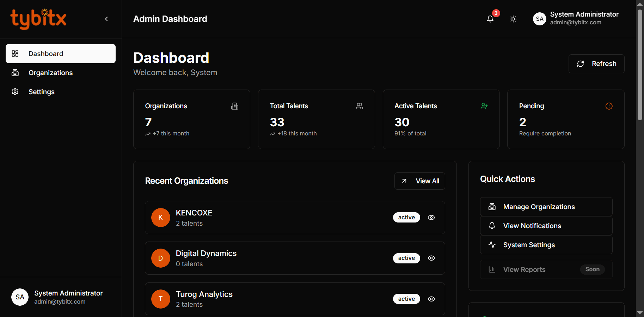This screenshot has width=644, height=317.
Task: Open the Dashboard sidebar item
Action: pos(61,54)
